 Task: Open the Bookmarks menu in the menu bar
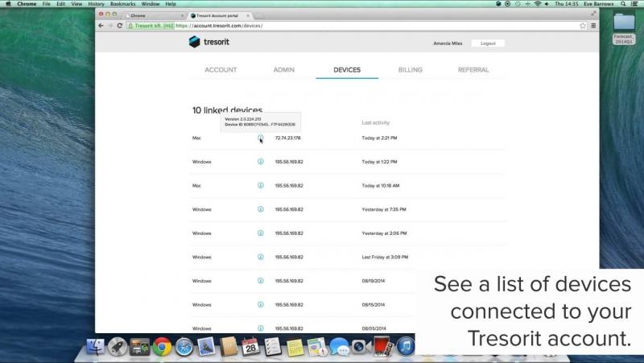click(x=123, y=4)
